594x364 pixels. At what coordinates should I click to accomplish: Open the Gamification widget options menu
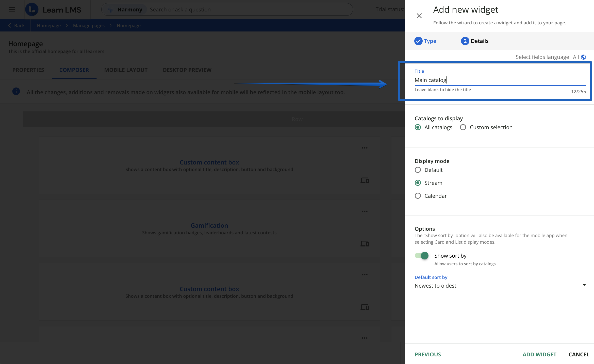365,211
